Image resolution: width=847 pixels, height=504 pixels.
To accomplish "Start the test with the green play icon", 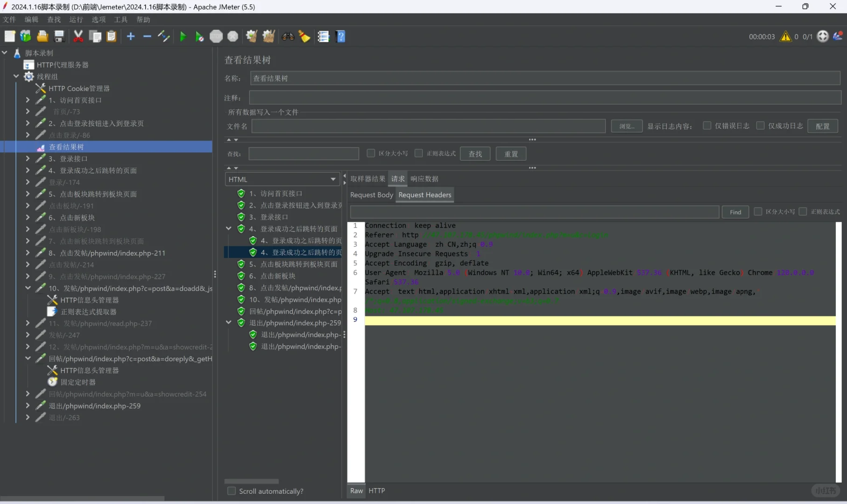I will coord(183,36).
